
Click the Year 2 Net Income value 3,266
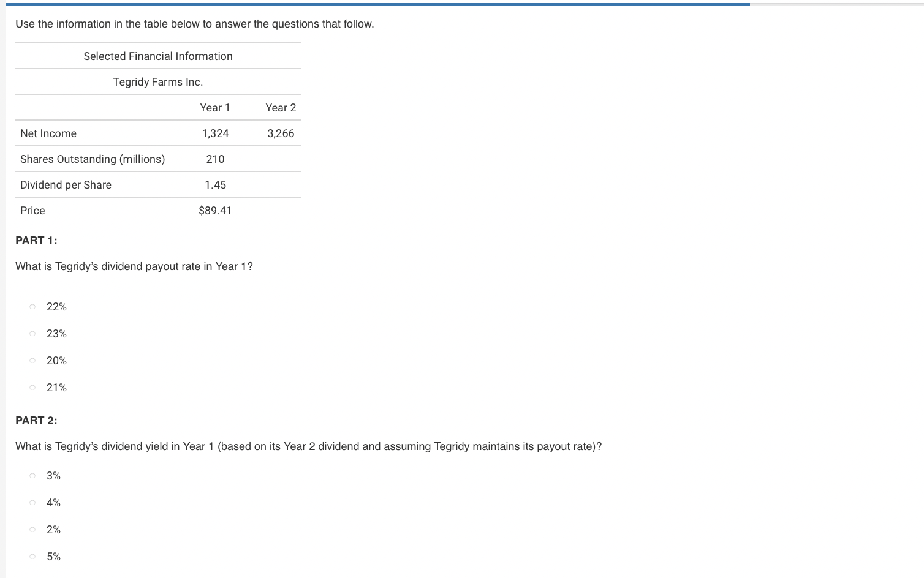pos(281,133)
